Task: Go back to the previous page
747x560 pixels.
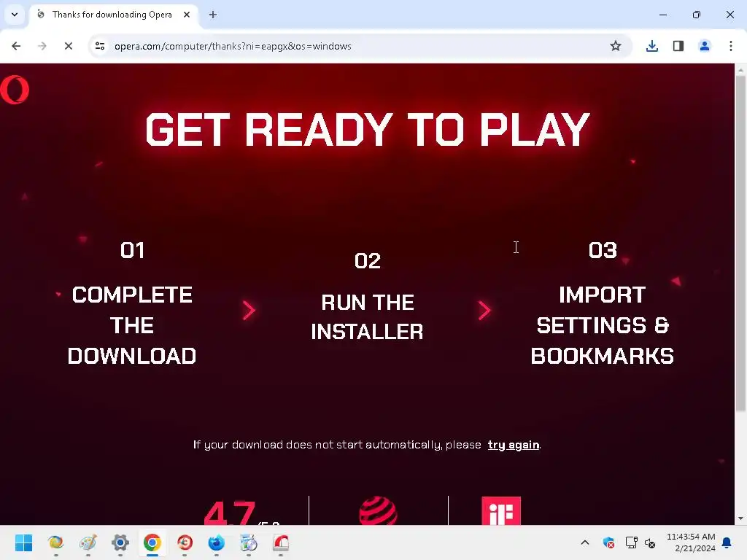Action: 16,46
